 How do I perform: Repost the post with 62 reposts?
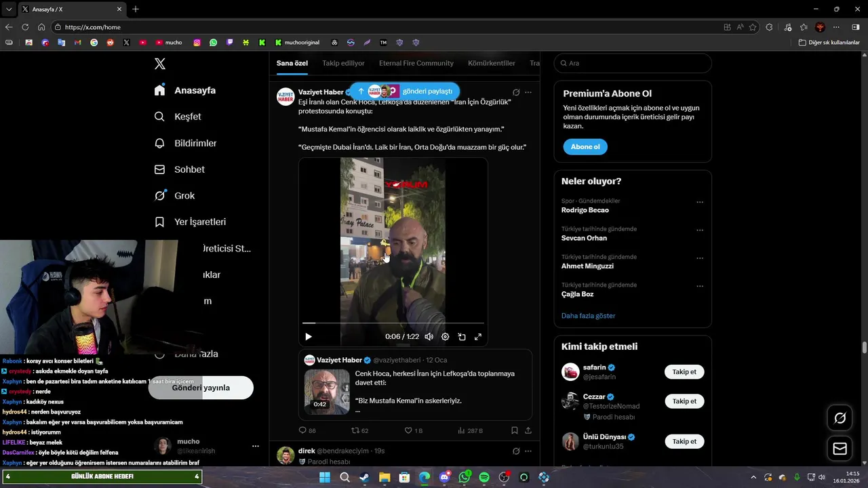pyautogui.click(x=359, y=430)
